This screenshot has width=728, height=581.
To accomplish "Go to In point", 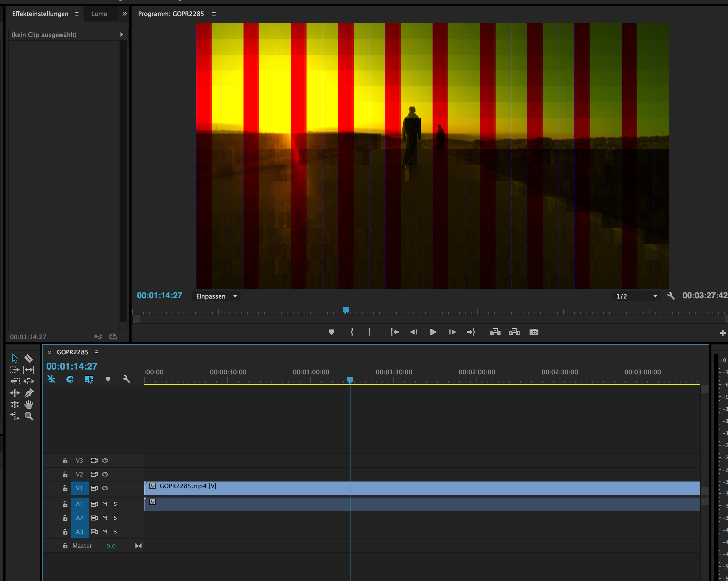I will [394, 332].
